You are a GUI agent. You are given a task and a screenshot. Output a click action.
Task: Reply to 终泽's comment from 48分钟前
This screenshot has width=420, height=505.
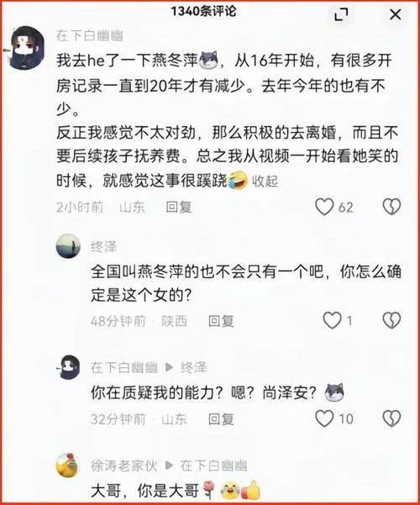[221, 321]
